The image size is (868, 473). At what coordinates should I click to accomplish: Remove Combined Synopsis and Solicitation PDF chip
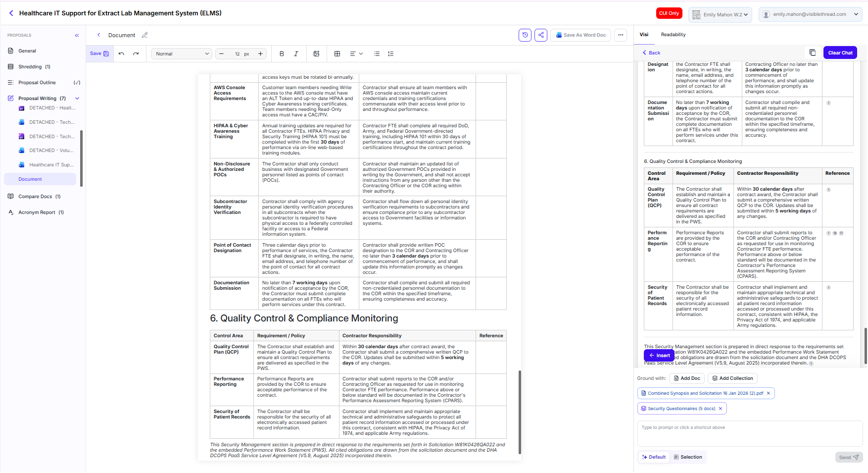pos(769,393)
